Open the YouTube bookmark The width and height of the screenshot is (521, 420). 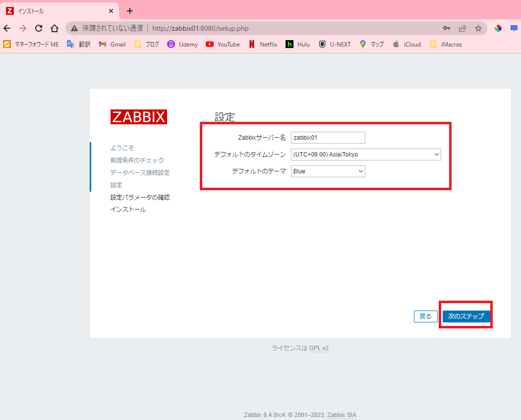[223, 44]
